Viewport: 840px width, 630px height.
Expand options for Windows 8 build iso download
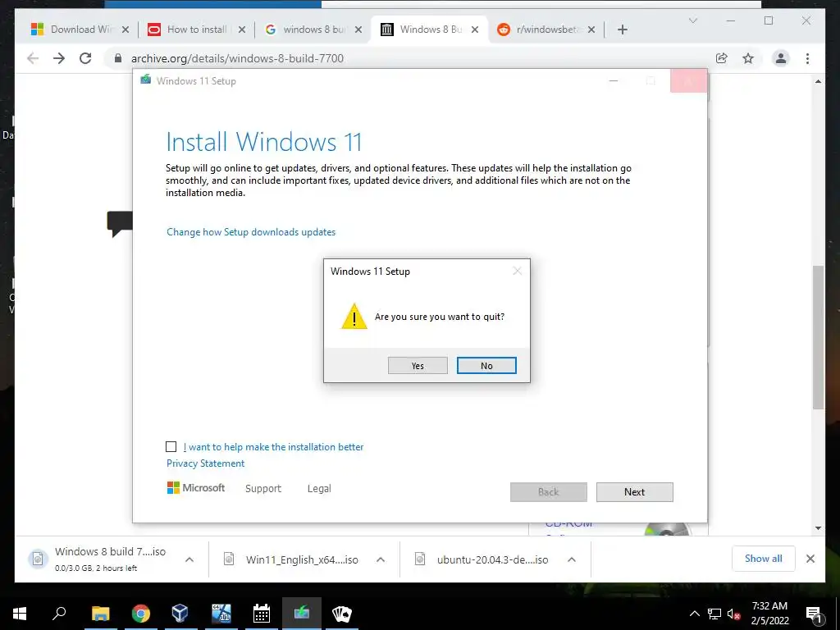(189, 559)
